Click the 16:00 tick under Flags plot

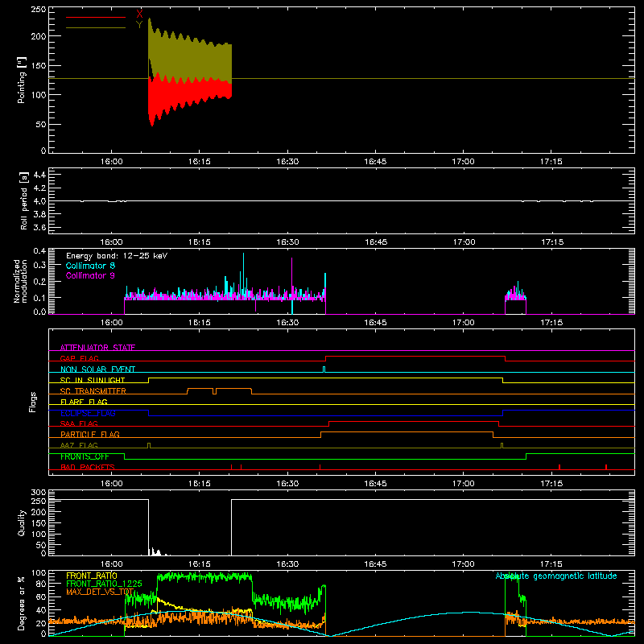[112, 484]
